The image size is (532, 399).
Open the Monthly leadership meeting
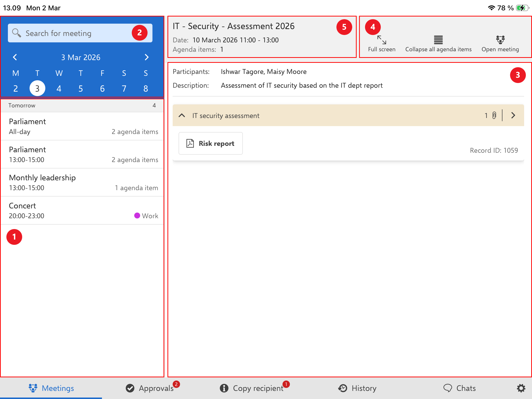click(x=83, y=183)
